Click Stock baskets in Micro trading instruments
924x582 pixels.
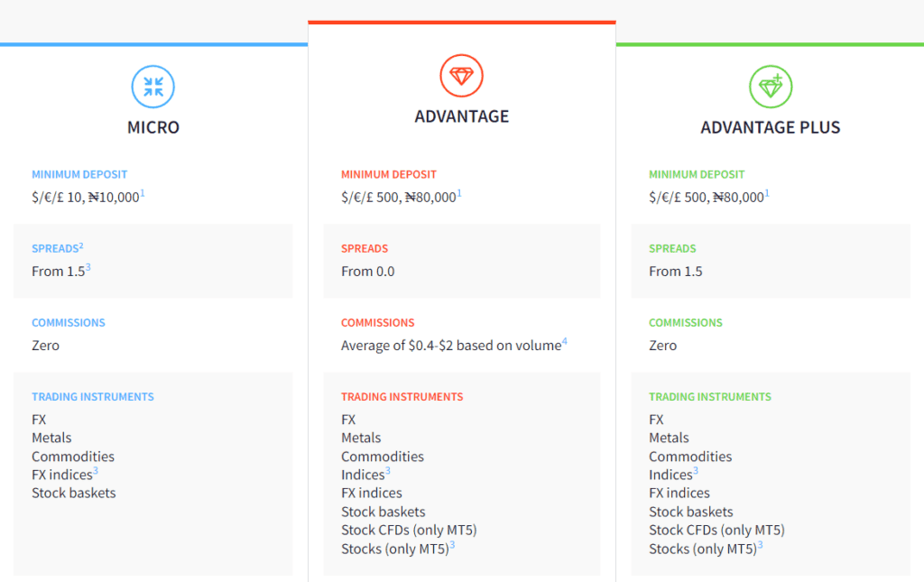pyautogui.click(x=74, y=494)
